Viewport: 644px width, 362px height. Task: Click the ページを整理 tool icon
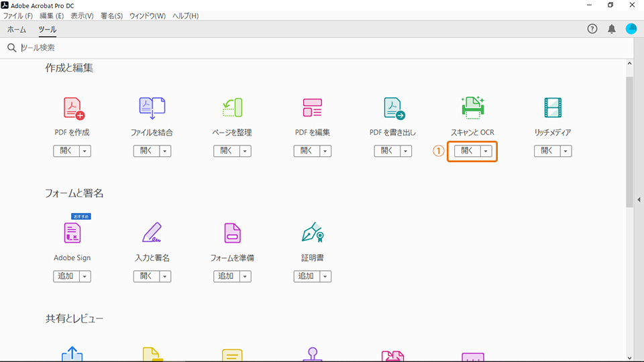click(x=233, y=108)
